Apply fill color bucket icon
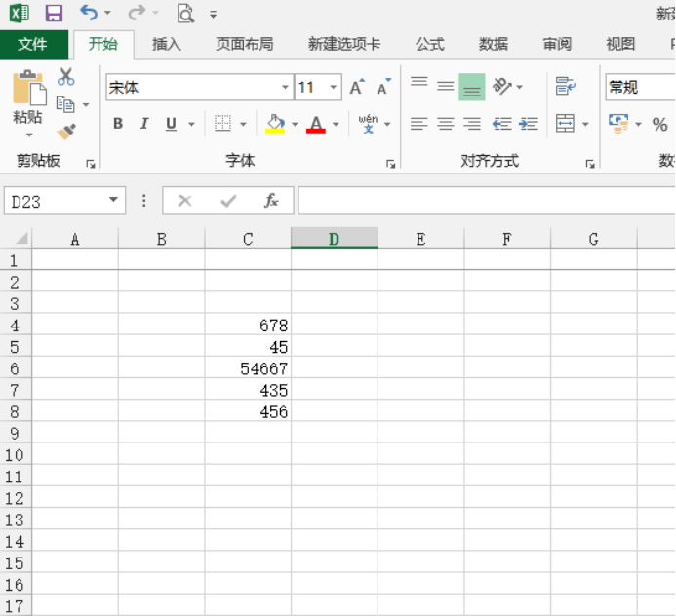Image resolution: width=676 pixels, height=616 pixels. click(x=275, y=124)
